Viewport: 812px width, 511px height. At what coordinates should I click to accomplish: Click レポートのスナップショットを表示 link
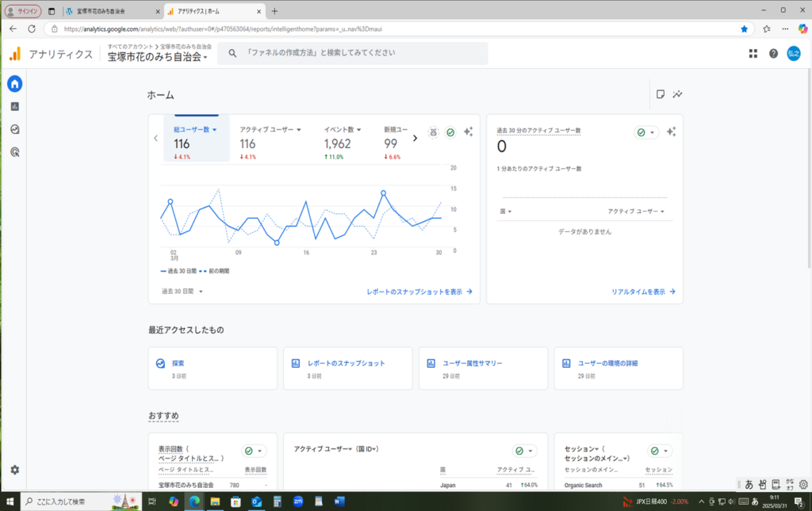[x=419, y=292]
